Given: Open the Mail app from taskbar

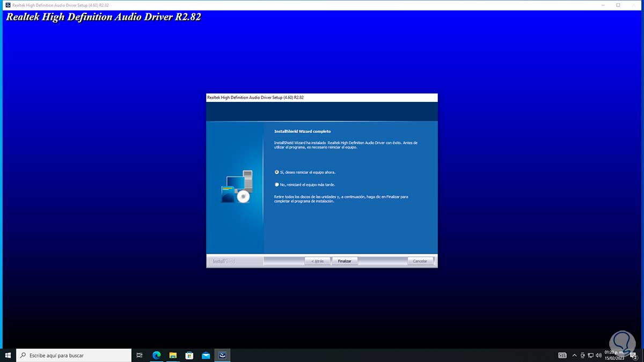Looking at the screenshot, I should click(x=206, y=355).
